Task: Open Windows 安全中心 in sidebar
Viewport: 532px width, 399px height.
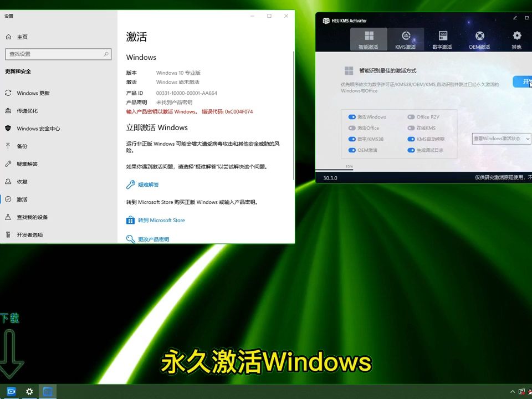Action: [38, 128]
